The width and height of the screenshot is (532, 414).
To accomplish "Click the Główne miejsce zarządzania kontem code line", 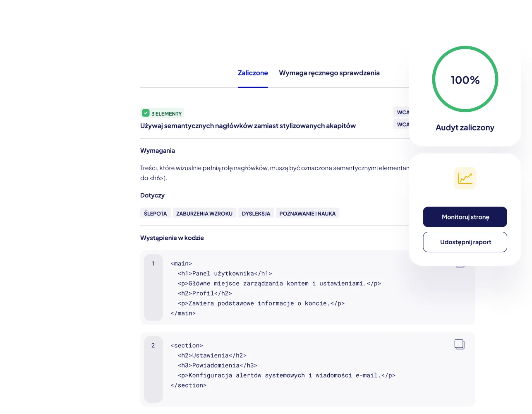I will (x=279, y=284).
